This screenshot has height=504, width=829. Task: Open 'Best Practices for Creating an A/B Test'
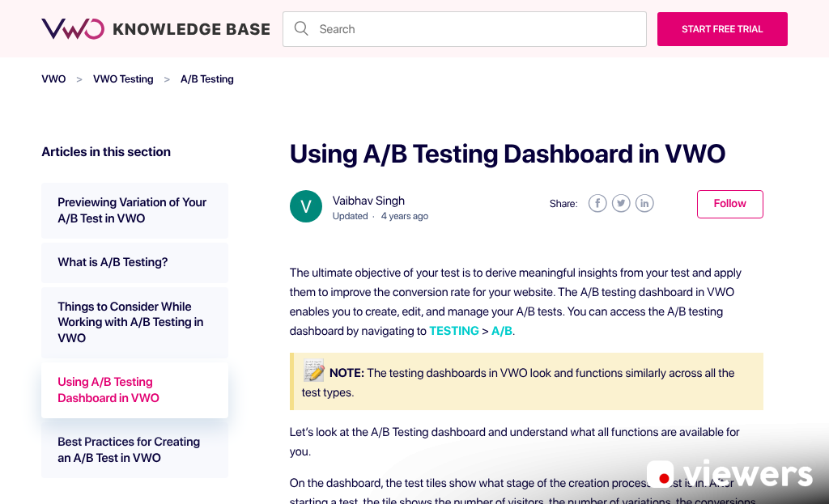click(x=129, y=450)
